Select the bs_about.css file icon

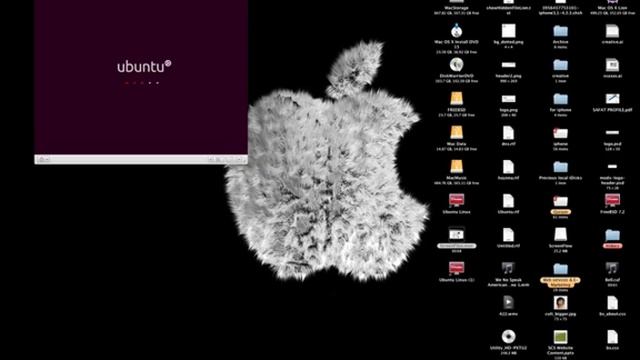pos(612,302)
